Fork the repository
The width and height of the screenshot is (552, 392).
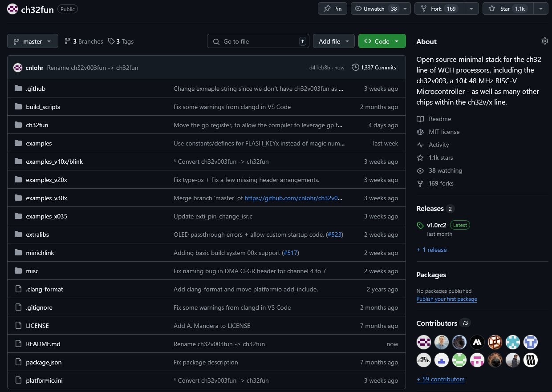439,8
